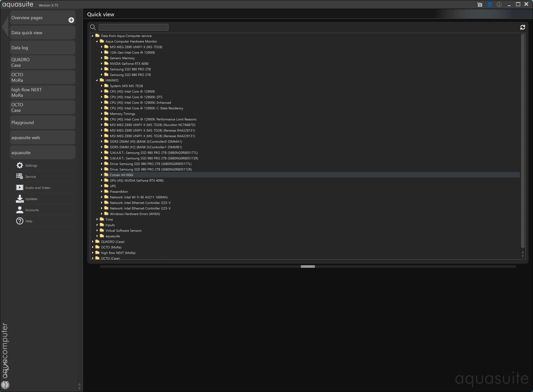
Task: Open the info icon in title bar
Action: point(499,5)
